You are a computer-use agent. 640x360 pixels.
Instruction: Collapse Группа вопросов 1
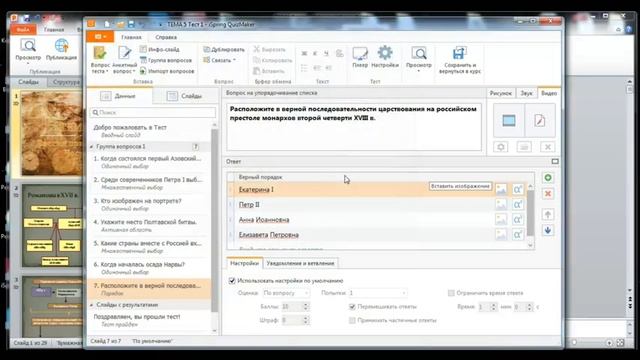coord(92,147)
